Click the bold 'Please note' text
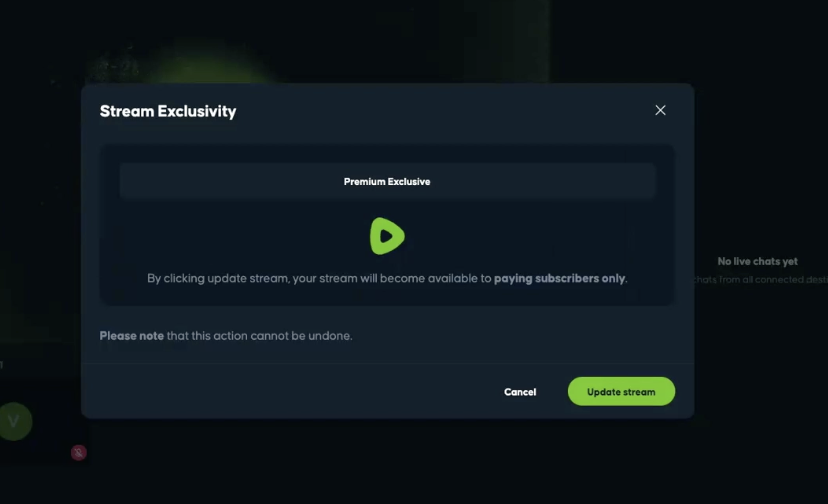Viewport: 828px width, 504px height. 132,336
